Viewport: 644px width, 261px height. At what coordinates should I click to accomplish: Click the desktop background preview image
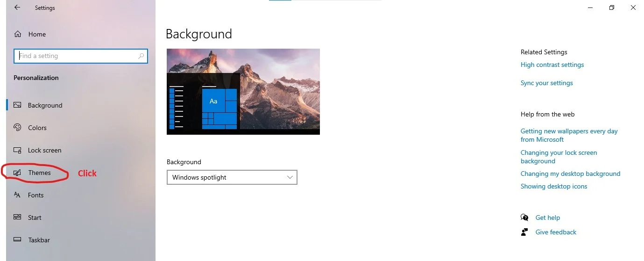(243, 92)
